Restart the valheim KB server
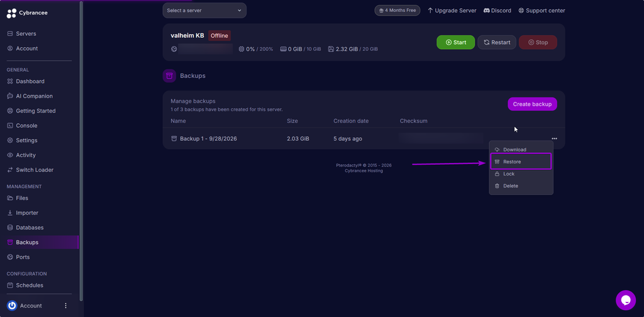644x317 pixels. 497,42
